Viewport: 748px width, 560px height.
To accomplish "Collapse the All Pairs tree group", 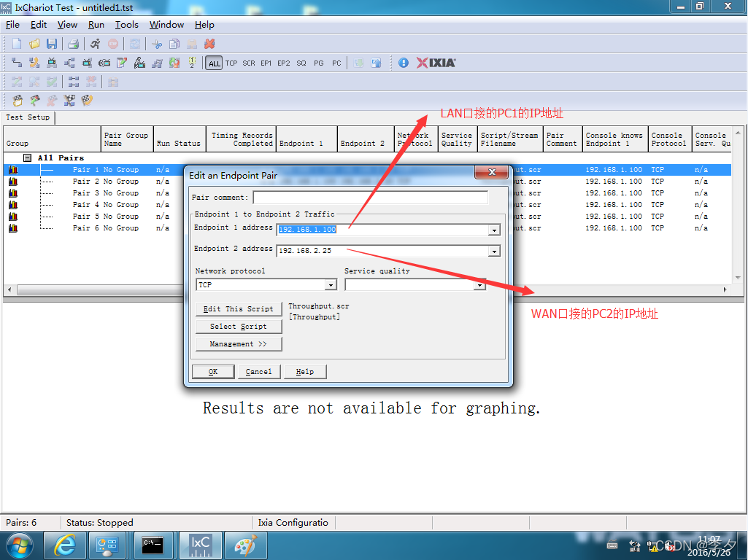I will (x=28, y=157).
